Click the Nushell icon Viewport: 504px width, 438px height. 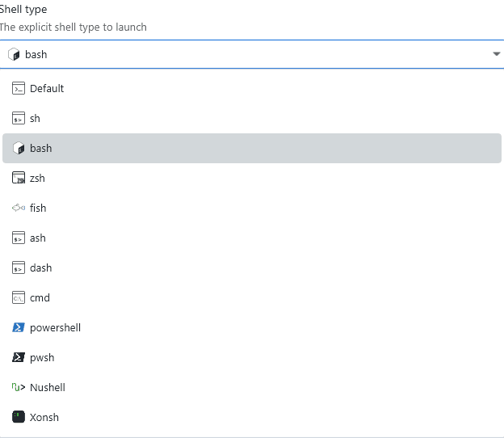click(x=19, y=387)
